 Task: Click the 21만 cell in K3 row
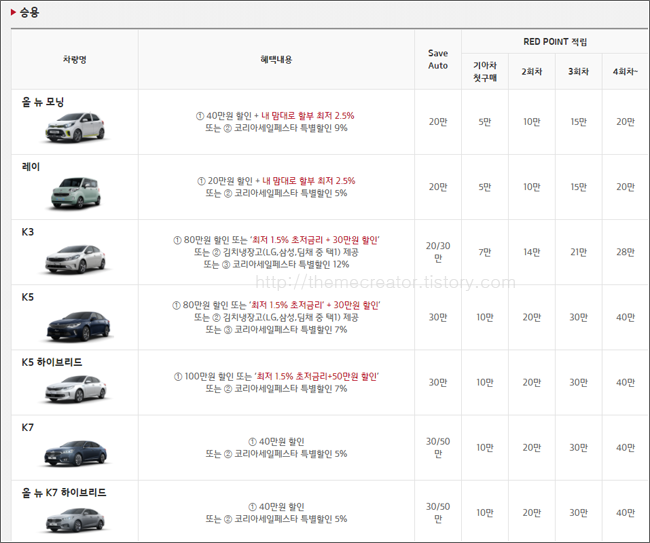click(x=578, y=252)
